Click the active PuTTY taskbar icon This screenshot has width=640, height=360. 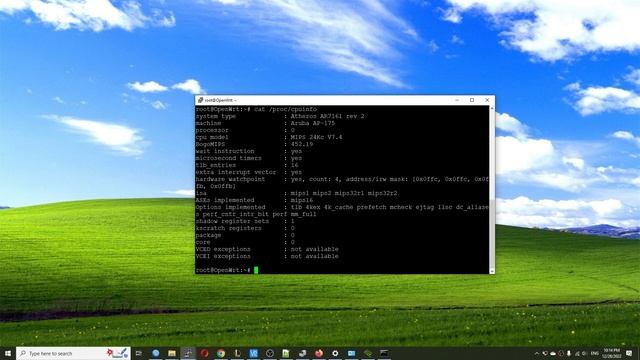click(x=188, y=353)
